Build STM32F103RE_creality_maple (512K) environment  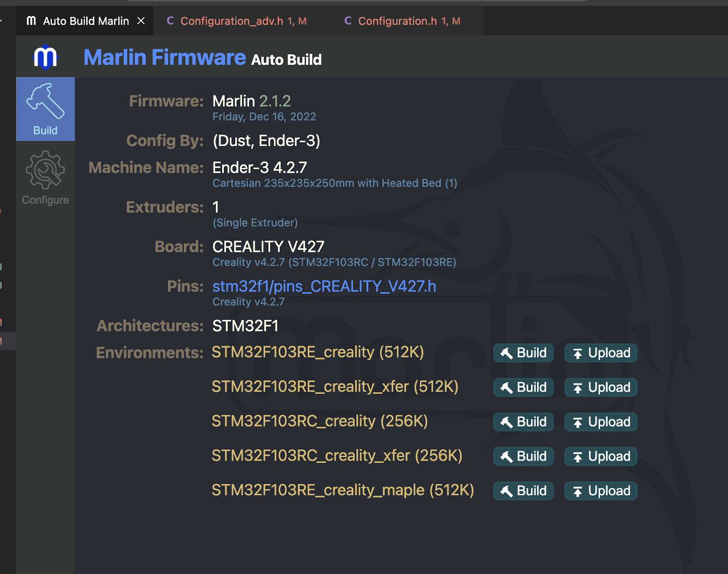[x=523, y=491]
